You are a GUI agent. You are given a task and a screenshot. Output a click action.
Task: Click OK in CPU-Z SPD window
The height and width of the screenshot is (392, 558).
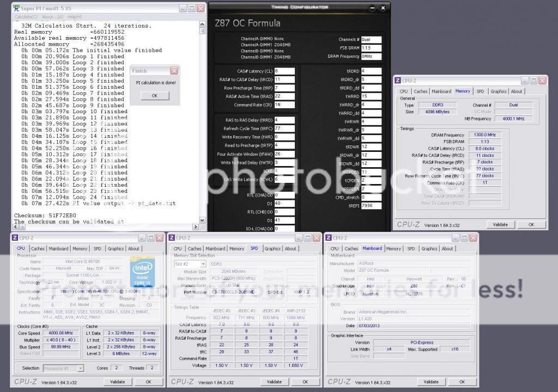pyautogui.click(x=305, y=382)
